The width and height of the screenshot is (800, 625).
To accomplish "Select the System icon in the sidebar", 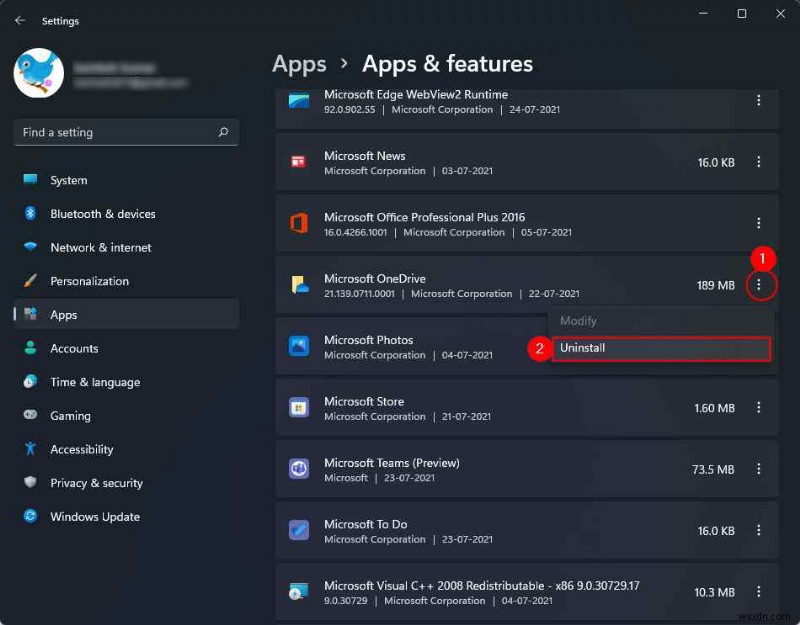I will pos(28,180).
